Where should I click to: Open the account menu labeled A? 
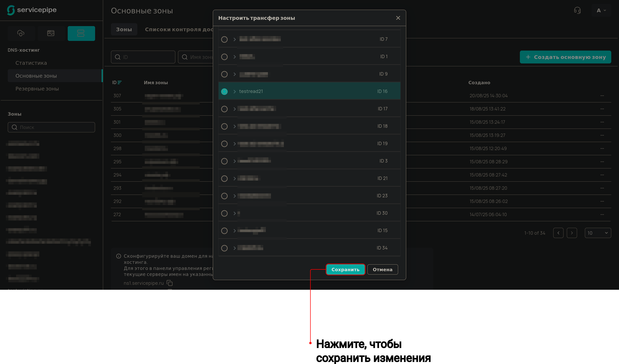pyautogui.click(x=601, y=11)
